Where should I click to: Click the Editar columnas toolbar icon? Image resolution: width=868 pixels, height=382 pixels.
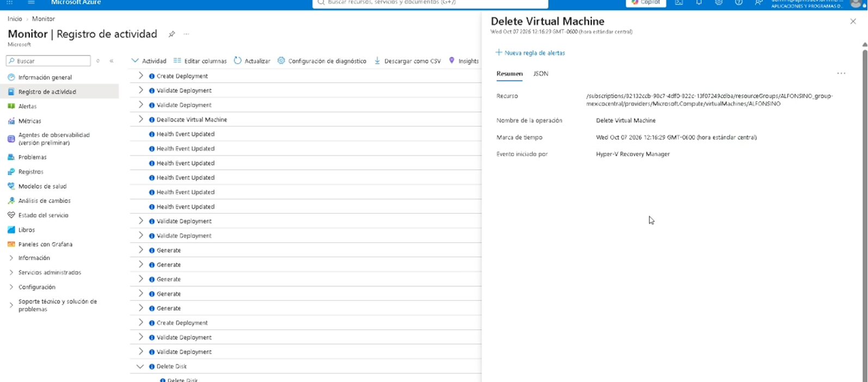[x=177, y=60]
